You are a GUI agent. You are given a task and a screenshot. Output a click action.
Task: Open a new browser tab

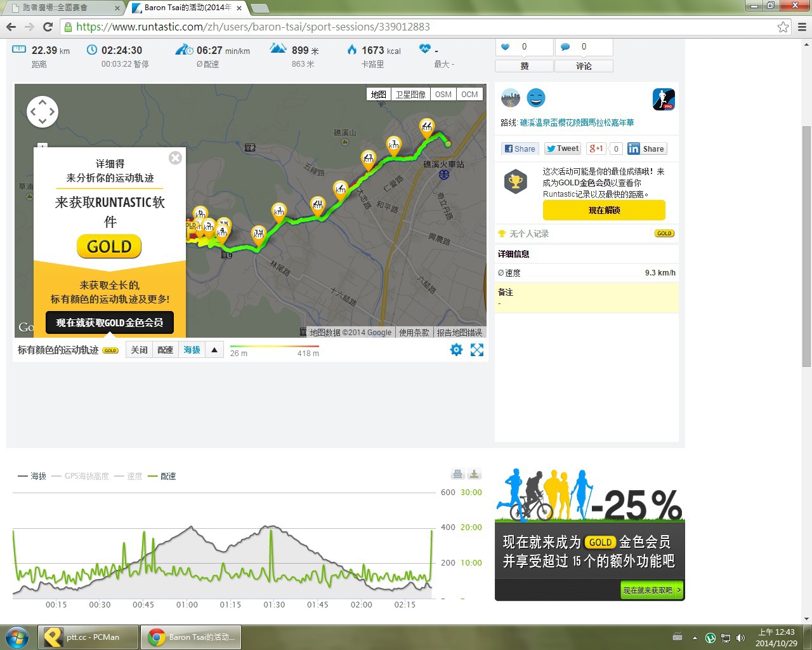260,8
